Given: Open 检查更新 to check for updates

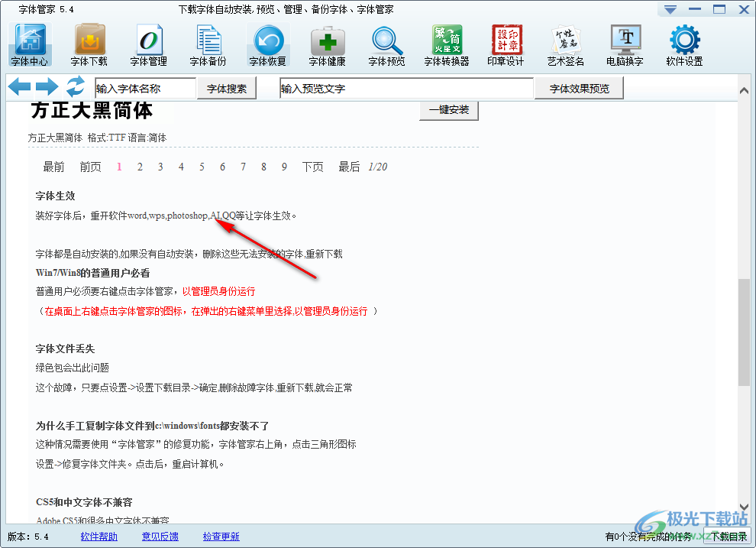Looking at the screenshot, I should (x=221, y=537).
